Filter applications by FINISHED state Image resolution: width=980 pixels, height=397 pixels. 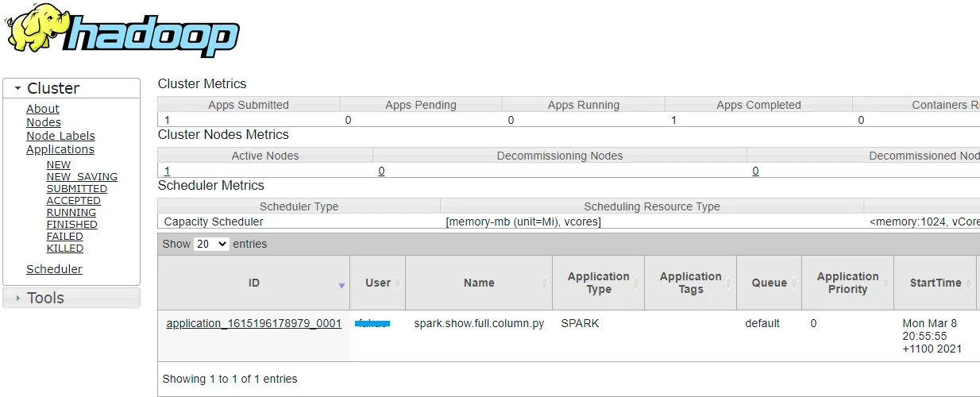(x=72, y=225)
